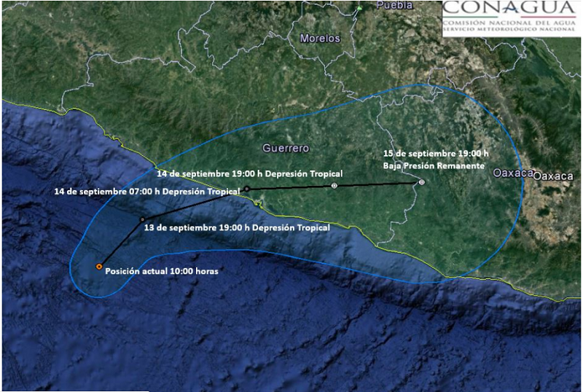Image resolution: width=583 pixels, height=392 pixels.
Task: Click the 'Posición actual 10:00 horas' label
Action: 162,271
